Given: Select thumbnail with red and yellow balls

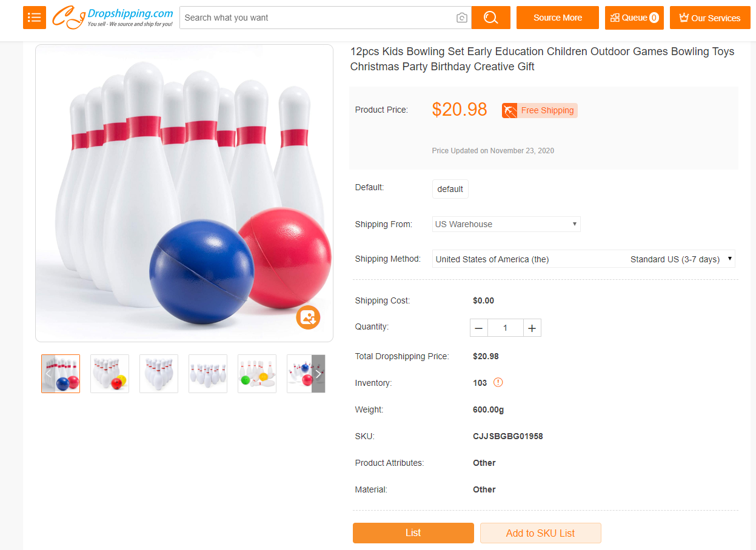Looking at the screenshot, I should point(110,374).
